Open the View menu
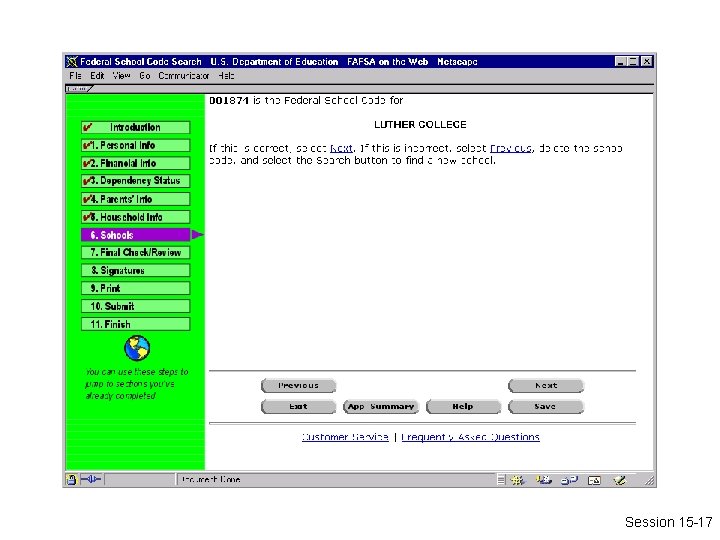This screenshot has width=720, height=540. point(121,76)
